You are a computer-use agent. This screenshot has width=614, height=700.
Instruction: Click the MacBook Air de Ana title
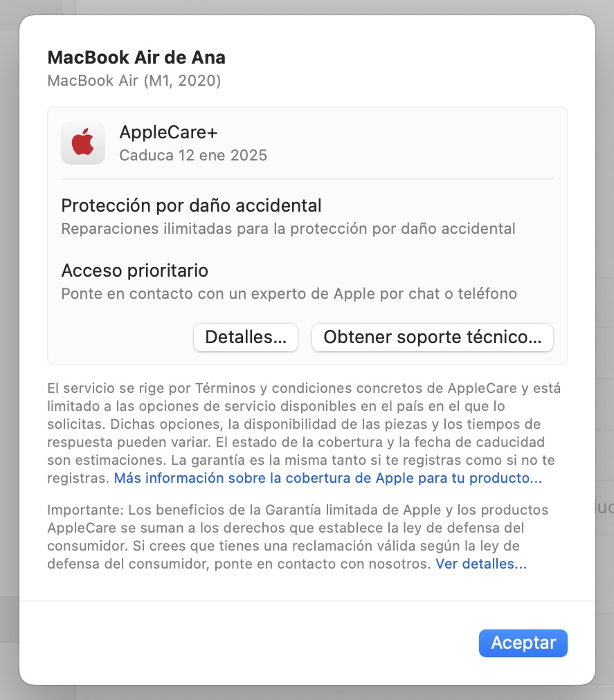pos(136,57)
